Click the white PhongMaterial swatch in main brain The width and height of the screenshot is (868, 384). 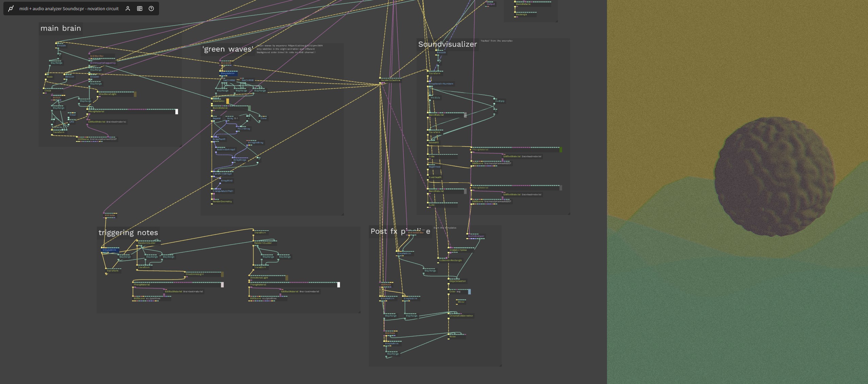click(x=176, y=112)
